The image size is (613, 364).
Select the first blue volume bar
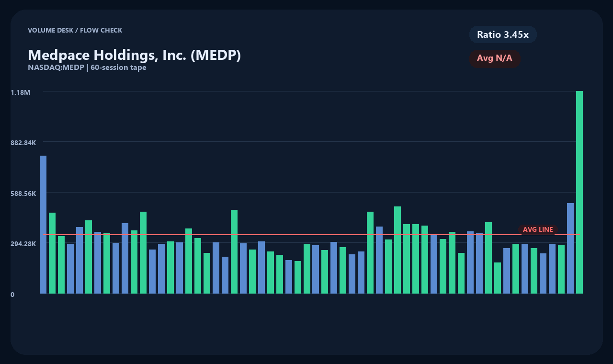[x=43, y=225]
